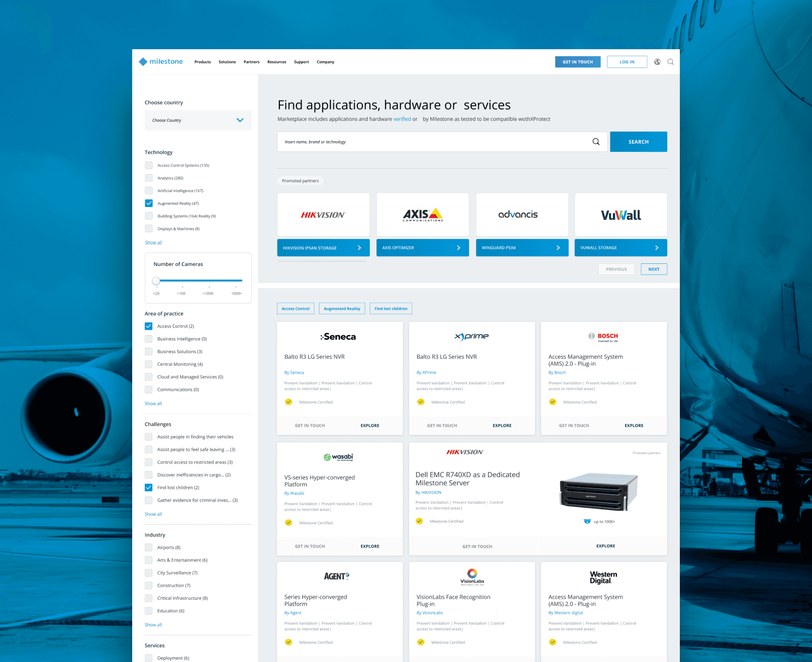This screenshot has height=662, width=812.
Task: Click the Log In button
Action: 627,62
